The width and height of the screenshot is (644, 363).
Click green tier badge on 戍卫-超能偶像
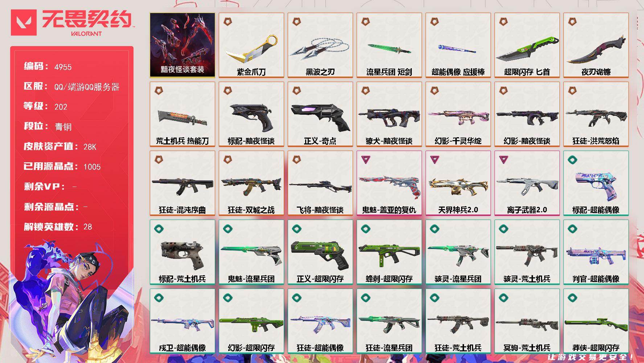(159, 297)
